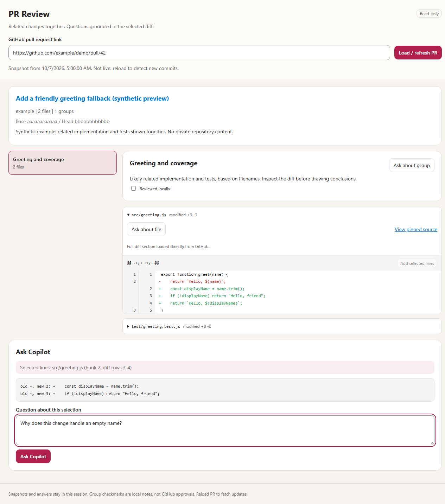Click Ask about group button

point(412,165)
